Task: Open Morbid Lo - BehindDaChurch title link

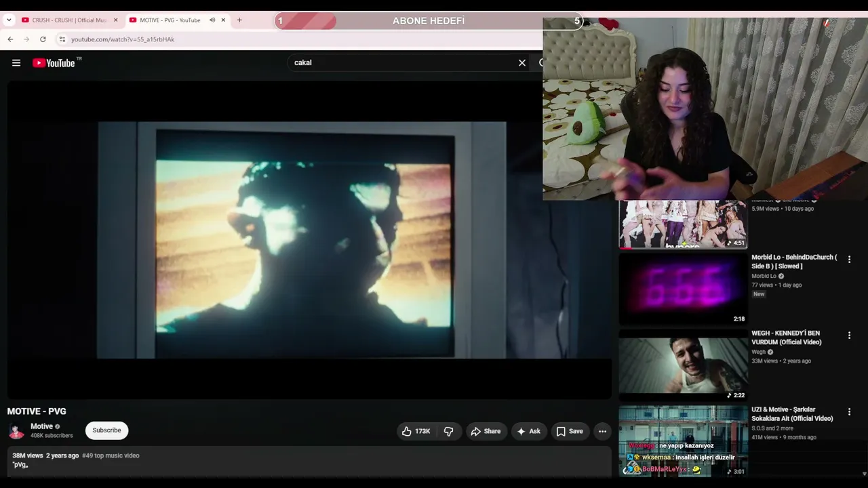Action: pos(794,262)
